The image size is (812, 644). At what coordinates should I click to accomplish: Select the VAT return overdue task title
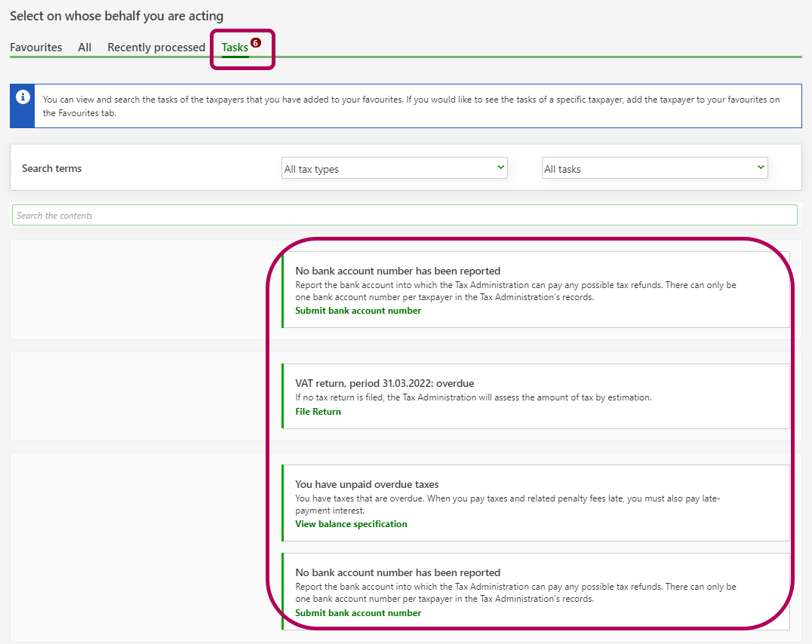click(x=384, y=383)
